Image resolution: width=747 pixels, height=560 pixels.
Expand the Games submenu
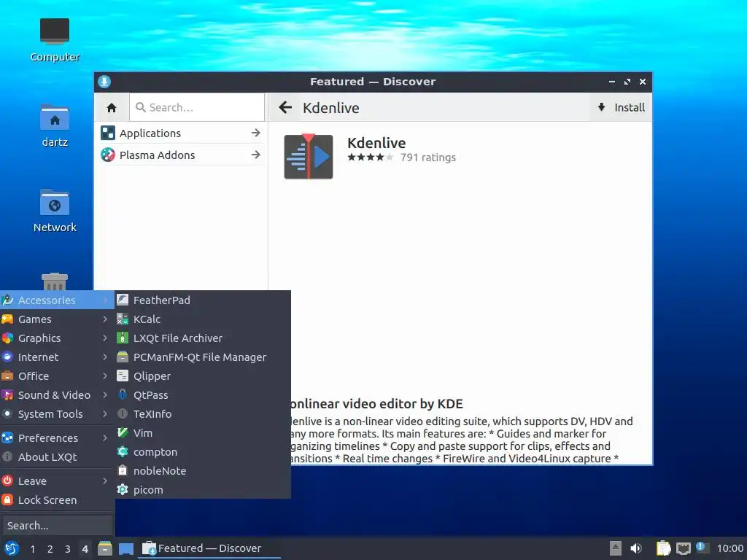coord(57,319)
